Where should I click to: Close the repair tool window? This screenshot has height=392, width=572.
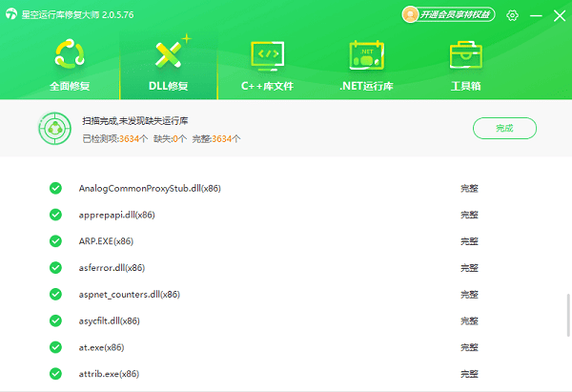560,15
